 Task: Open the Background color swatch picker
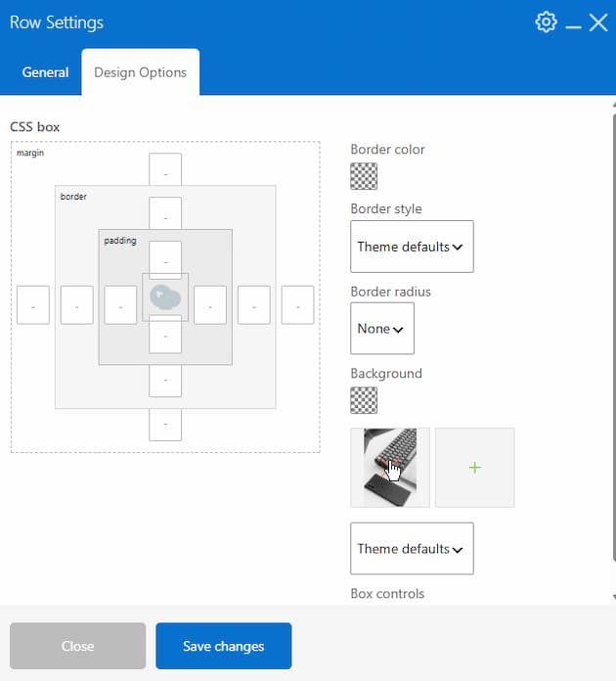[x=364, y=400]
